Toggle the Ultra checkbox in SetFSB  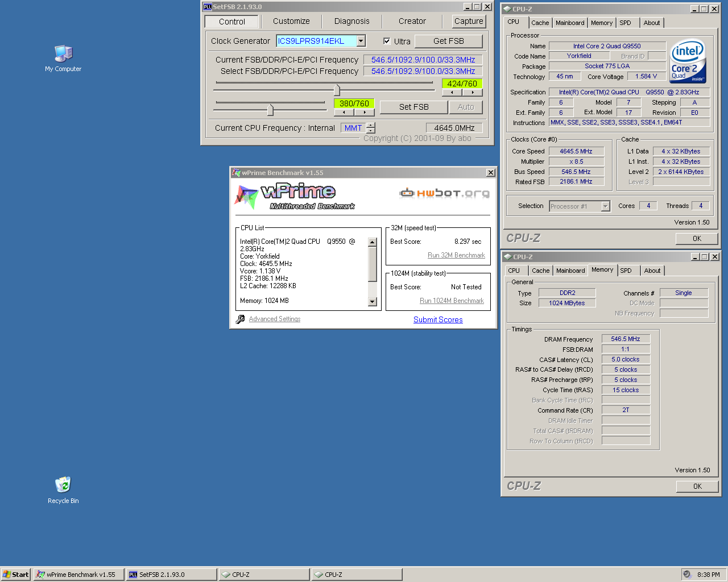tap(387, 41)
